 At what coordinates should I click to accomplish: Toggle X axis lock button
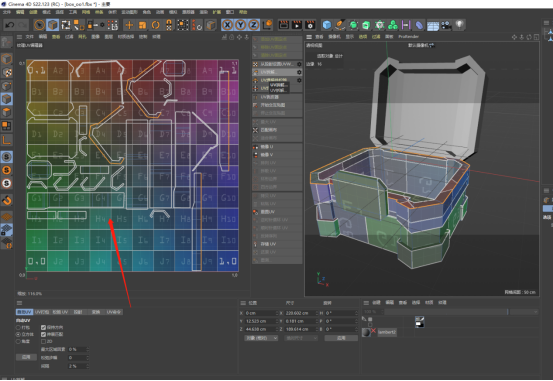[227, 25]
